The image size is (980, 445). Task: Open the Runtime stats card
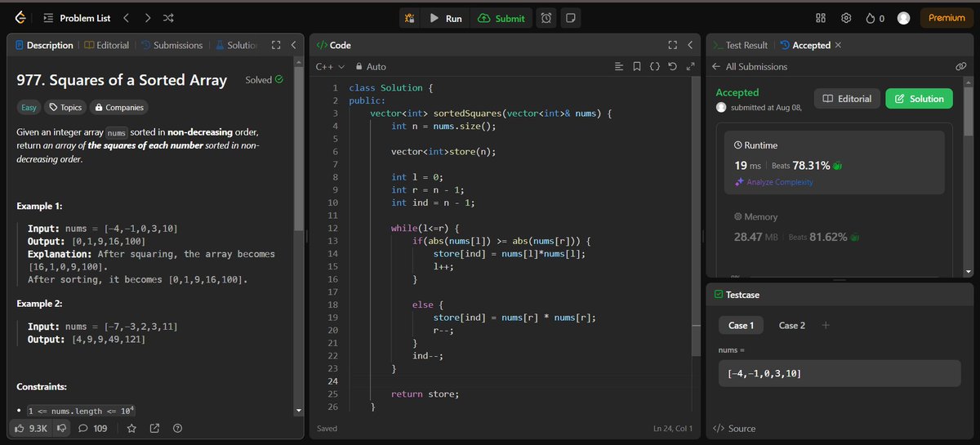click(x=835, y=163)
